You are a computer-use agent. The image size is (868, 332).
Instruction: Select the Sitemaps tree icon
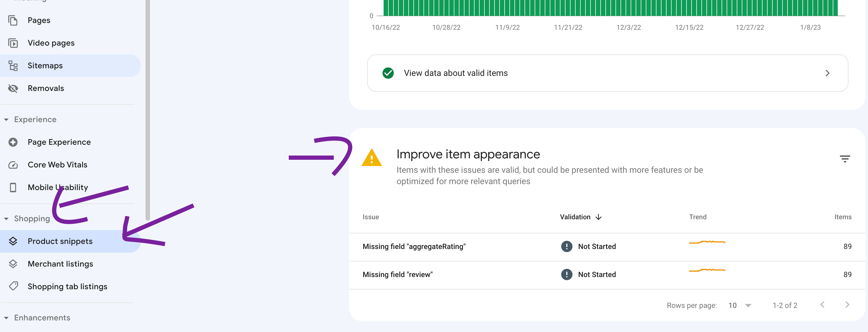coord(13,66)
